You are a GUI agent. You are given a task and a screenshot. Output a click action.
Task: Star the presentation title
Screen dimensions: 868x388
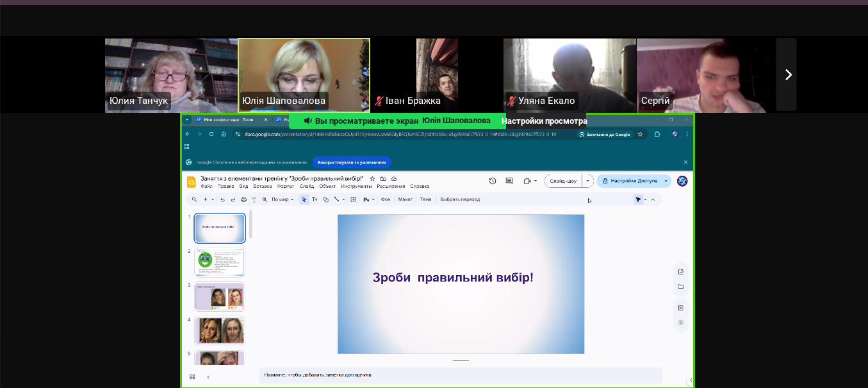[372, 178]
